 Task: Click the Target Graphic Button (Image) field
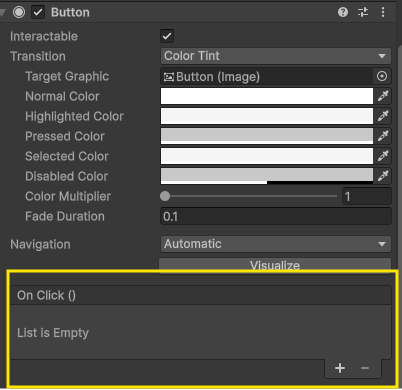[x=267, y=76]
